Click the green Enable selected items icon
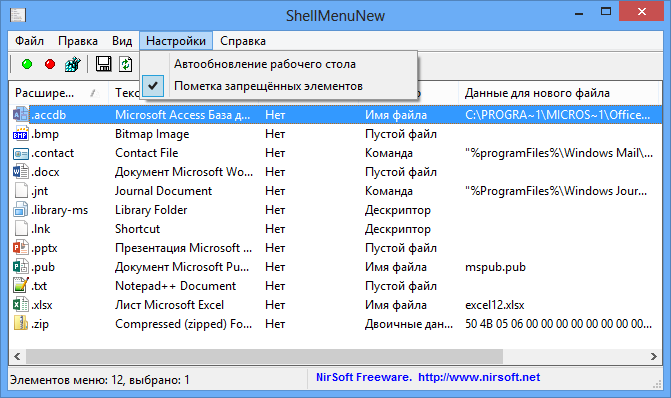Screen dimensions: 671x398 [27, 65]
